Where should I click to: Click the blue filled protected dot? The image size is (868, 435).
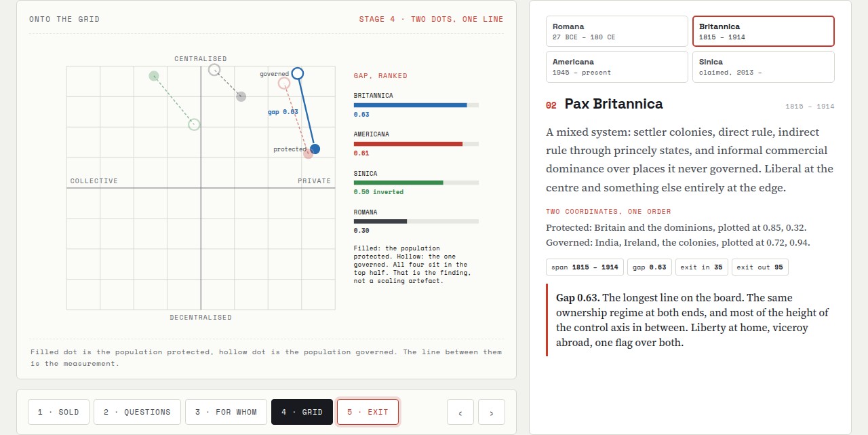pos(315,149)
